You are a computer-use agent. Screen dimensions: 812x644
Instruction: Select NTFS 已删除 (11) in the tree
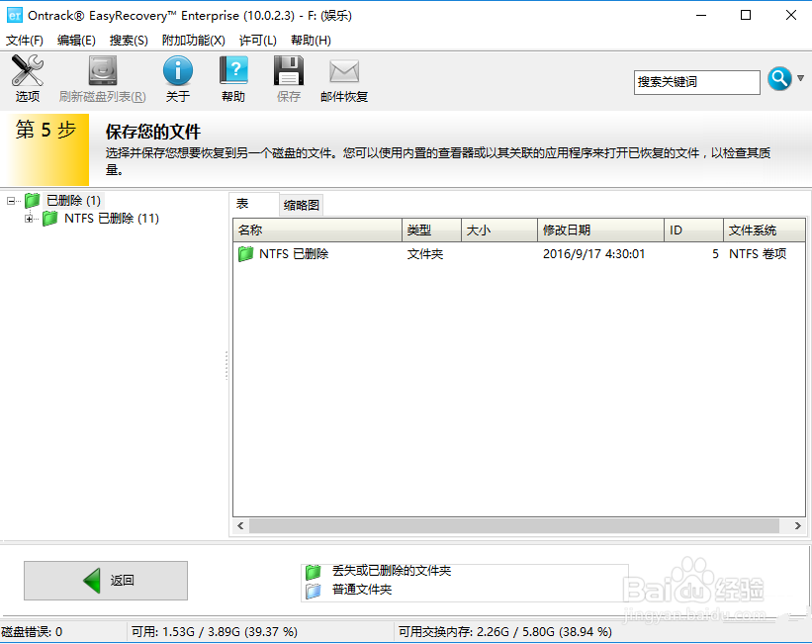[112, 219]
